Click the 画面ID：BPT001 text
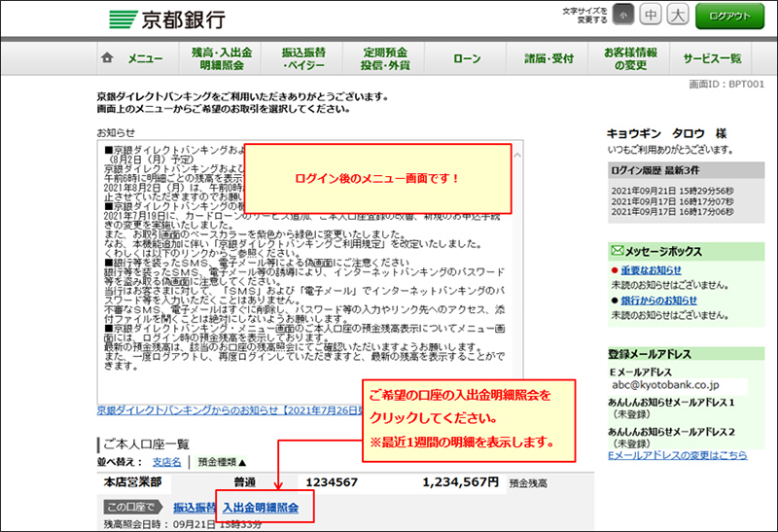The image size is (778, 532). pos(726,85)
